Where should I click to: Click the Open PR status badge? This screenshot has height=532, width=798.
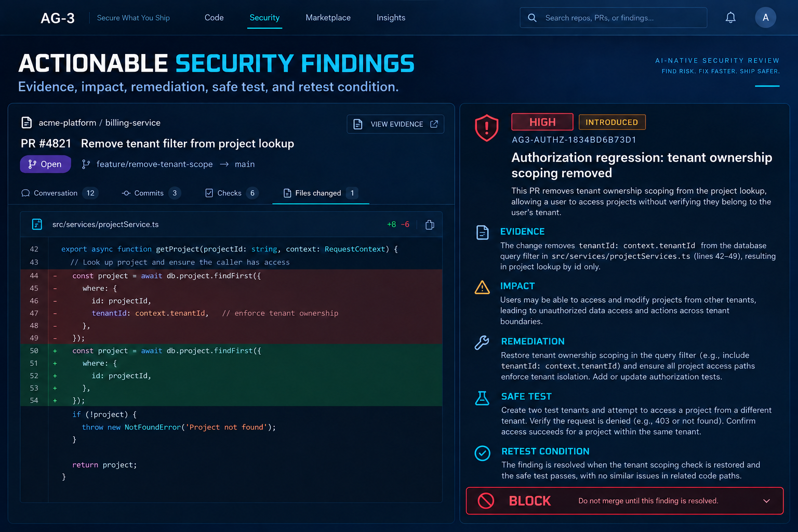coord(46,164)
